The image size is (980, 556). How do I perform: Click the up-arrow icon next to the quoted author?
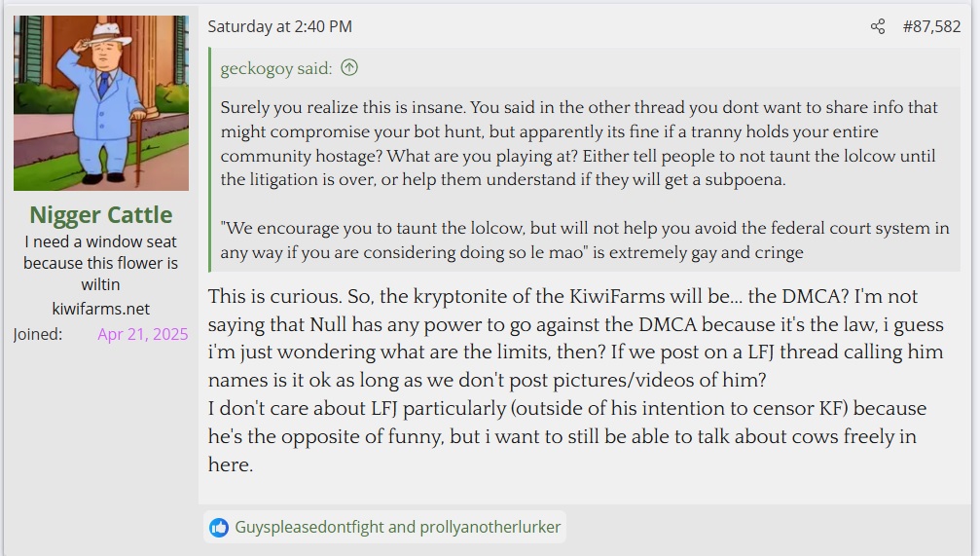(x=349, y=68)
